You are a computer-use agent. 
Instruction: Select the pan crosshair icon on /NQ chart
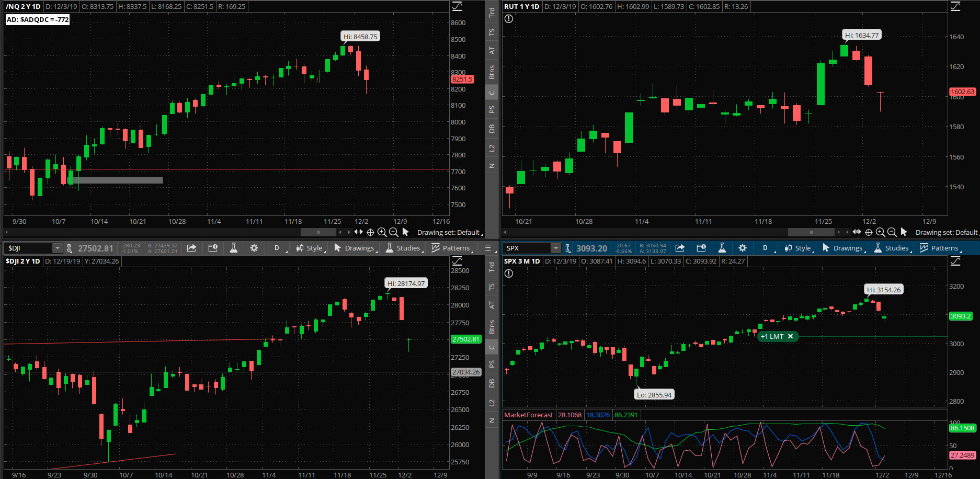click(x=370, y=232)
